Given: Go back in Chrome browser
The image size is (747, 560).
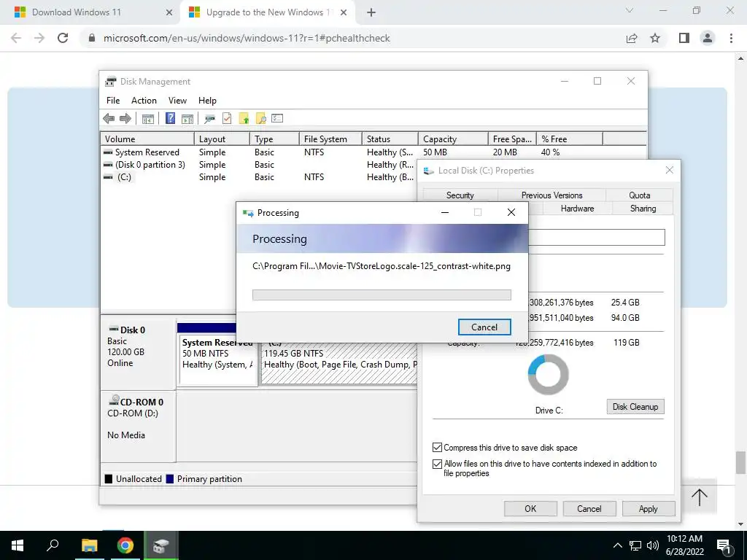Looking at the screenshot, I should coord(16,38).
